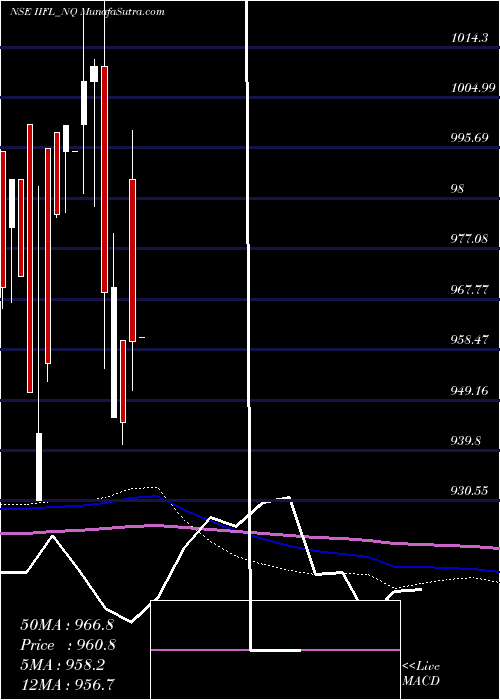This screenshot has height=700, width=500.
Task: Click the 949.16 price axis label
Action: coord(469,391)
